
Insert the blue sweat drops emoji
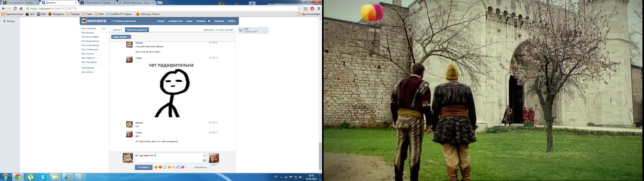point(178,167)
